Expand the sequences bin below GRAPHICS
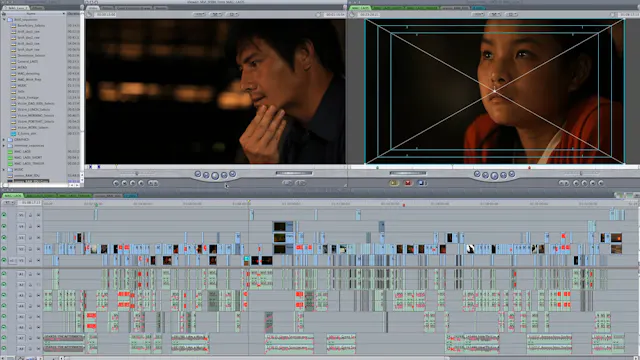Image resolution: width=640 pixels, height=360 pixels. (4, 145)
